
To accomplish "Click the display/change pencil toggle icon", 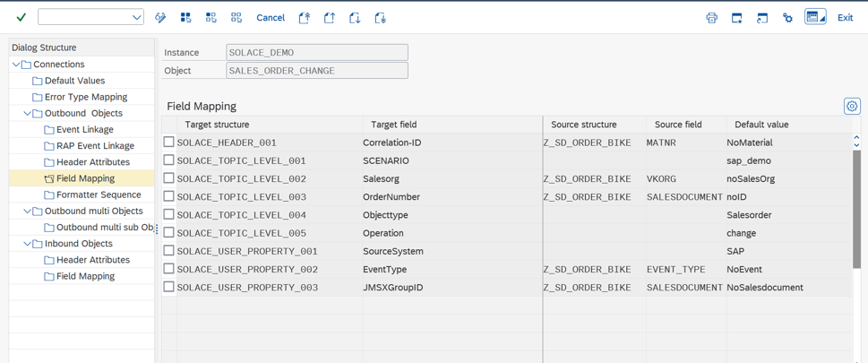I will click(x=160, y=17).
